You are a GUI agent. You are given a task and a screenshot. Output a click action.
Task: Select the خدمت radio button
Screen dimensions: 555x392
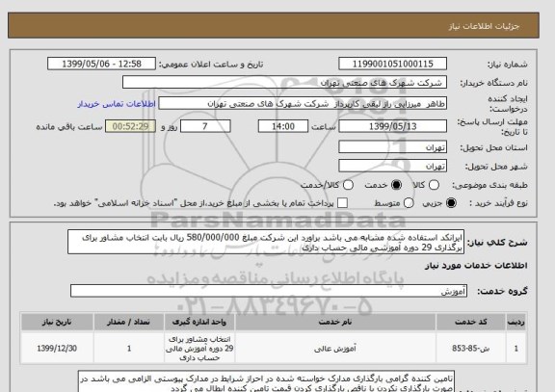[396, 185]
